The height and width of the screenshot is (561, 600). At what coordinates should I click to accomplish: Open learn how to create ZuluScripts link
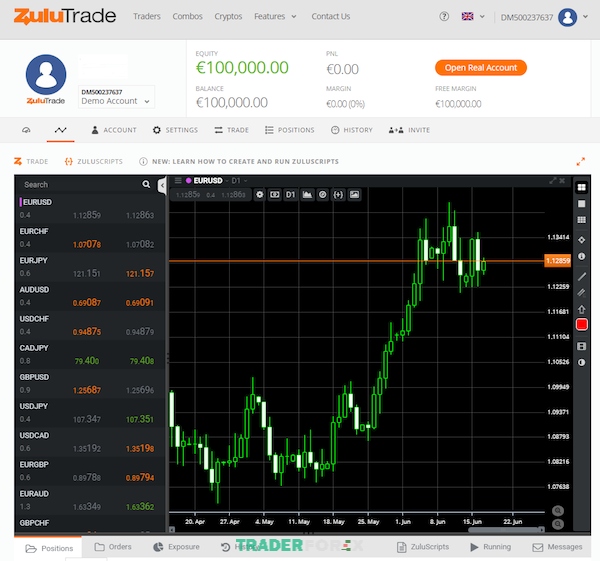pyautogui.click(x=239, y=161)
